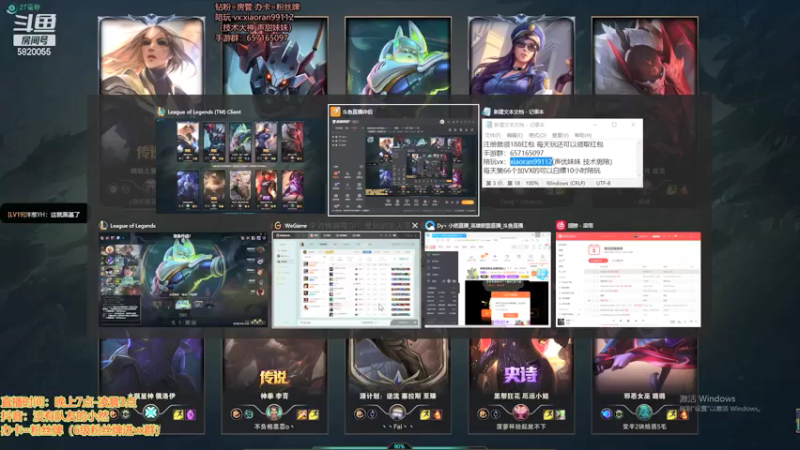Click the blue browser icon beside Dy title
The width and height of the screenshot is (800, 450).
(x=430, y=226)
